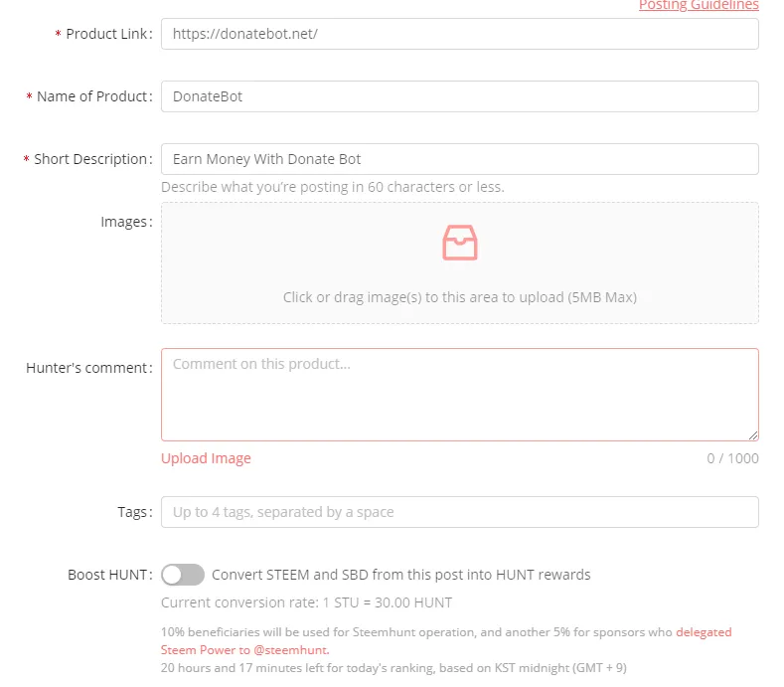Click inside the Hunter's comment text area

click(459, 394)
